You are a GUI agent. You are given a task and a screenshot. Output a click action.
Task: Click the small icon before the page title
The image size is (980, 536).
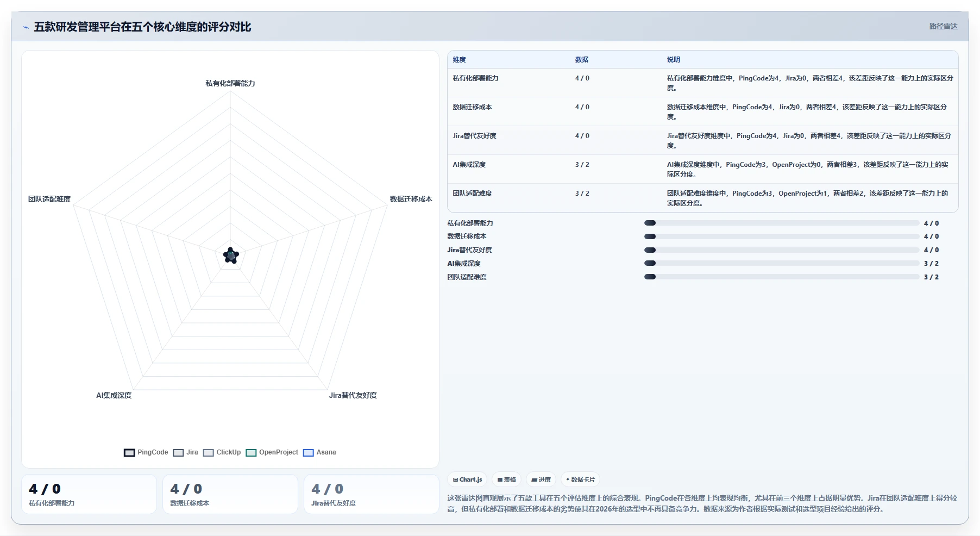pos(26,27)
